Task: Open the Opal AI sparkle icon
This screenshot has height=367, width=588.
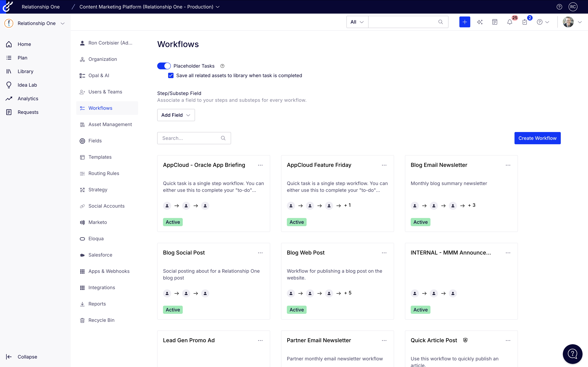Action: [480, 22]
